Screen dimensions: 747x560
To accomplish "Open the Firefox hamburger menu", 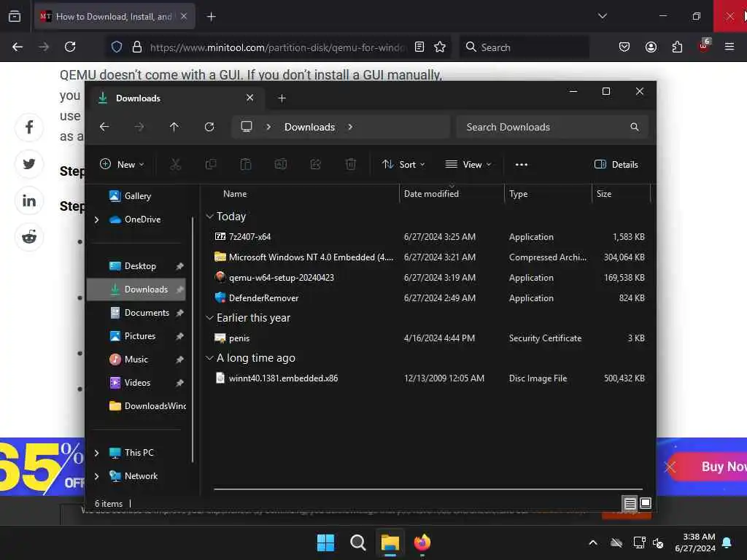I will (x=729, y=47).
